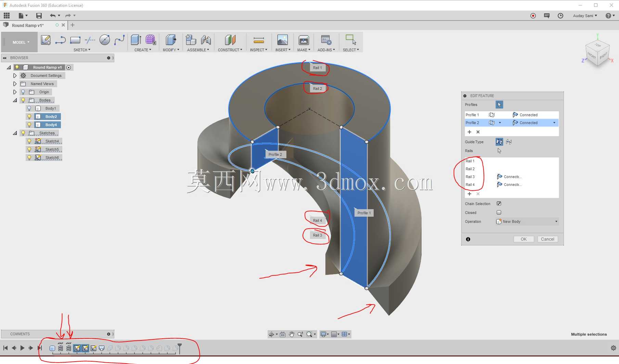Click the Inspect Measure ruler icon
Image resolution: width=619 pixels, height=364 pixels.
tap(259, 40)
